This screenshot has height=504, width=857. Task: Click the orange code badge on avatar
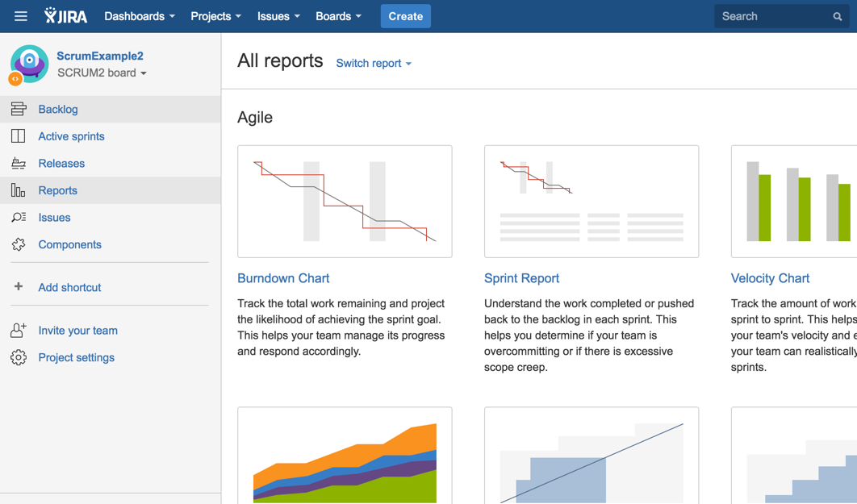tap(15, 79)
